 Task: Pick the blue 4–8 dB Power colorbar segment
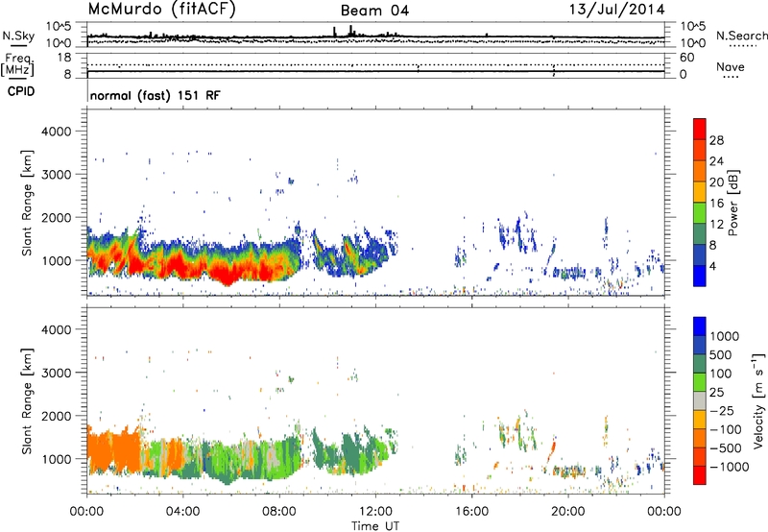tap(700, 254)
